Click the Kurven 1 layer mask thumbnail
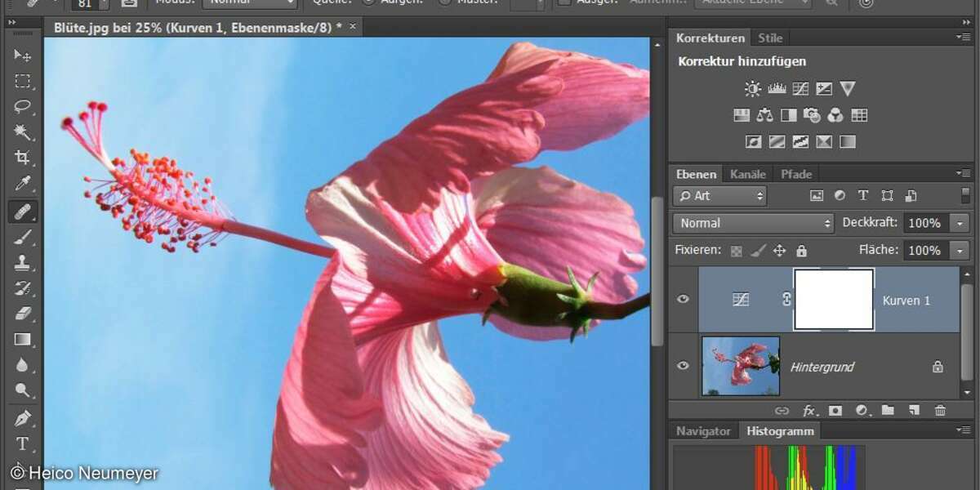This screenshot has height=490, width=980. (x=834, y=300)
